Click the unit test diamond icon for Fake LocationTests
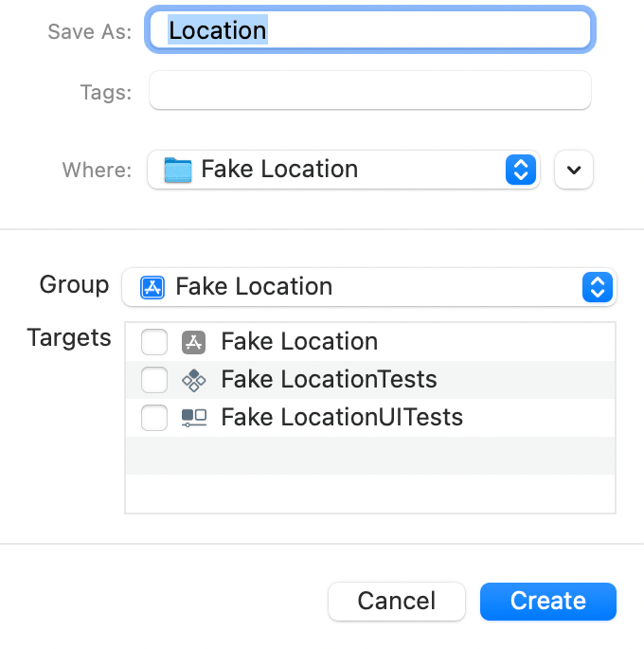Screen dimensions: 644x649 pyautogui.click(x=193, y=380)
